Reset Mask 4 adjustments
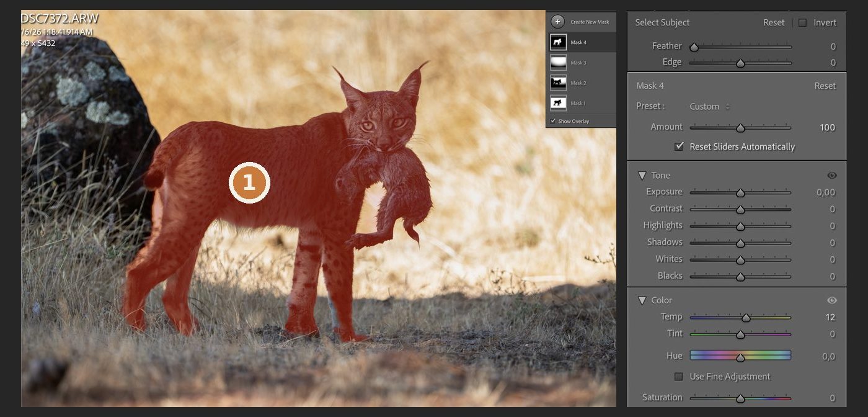Screen dimensions: 868x417 pos(825,86)
